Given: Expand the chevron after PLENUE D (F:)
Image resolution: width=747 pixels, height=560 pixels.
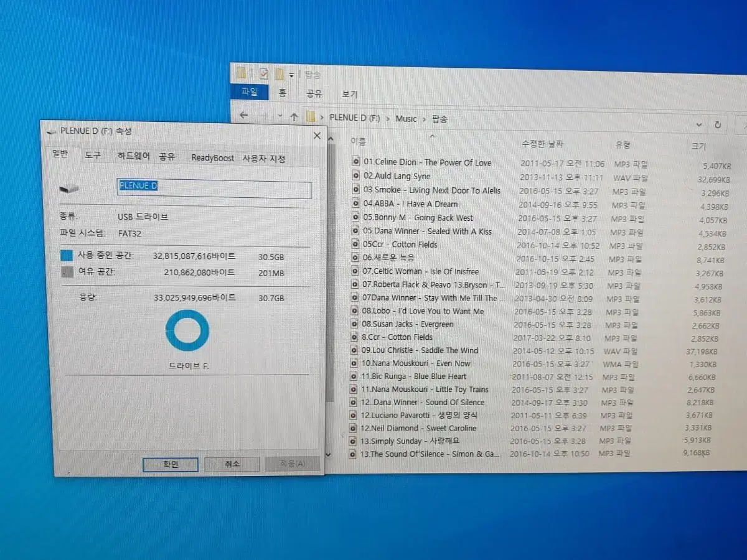Looking at the screenshot, I should pos(387,118).
